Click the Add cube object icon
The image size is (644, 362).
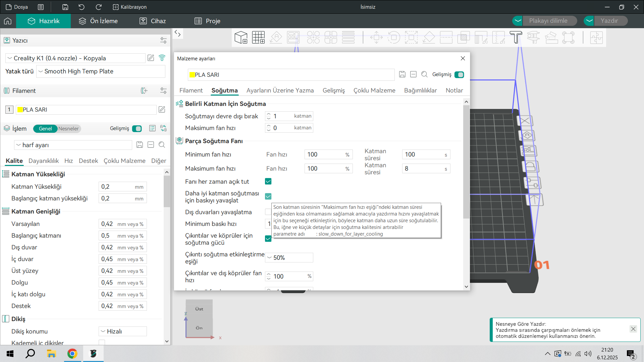(x=241, y=38)
